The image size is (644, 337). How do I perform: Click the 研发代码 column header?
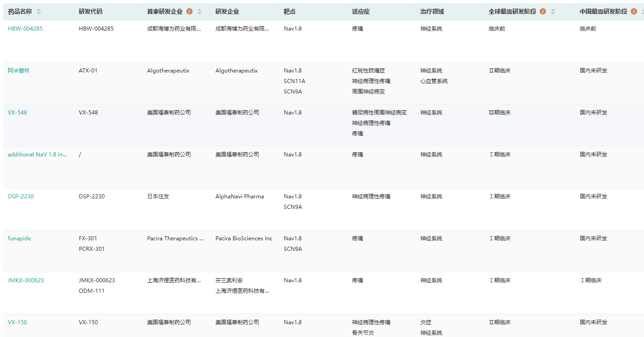coord(91,11)
